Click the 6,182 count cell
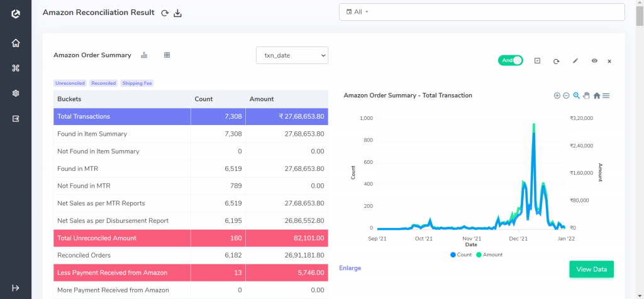 point(218,255)
